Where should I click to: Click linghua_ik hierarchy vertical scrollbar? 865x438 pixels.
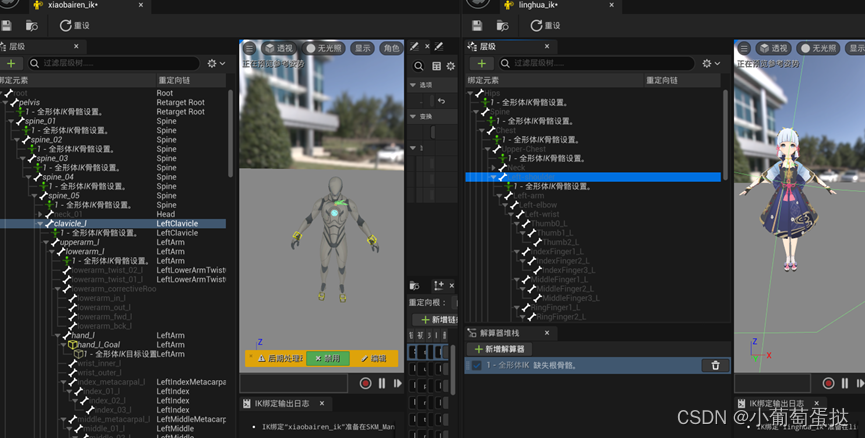[x=725, y=135]
